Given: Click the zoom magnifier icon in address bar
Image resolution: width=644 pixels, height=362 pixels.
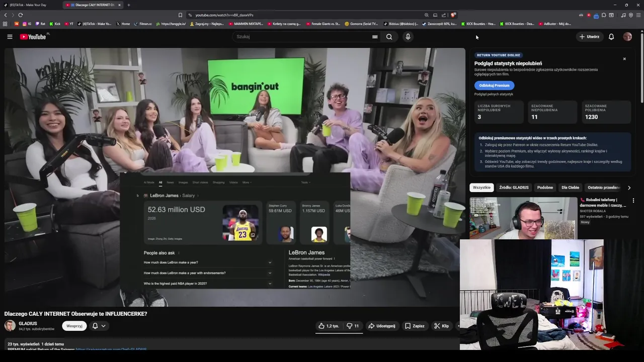Looking at the screenshot, I should (x=427, y=15).
